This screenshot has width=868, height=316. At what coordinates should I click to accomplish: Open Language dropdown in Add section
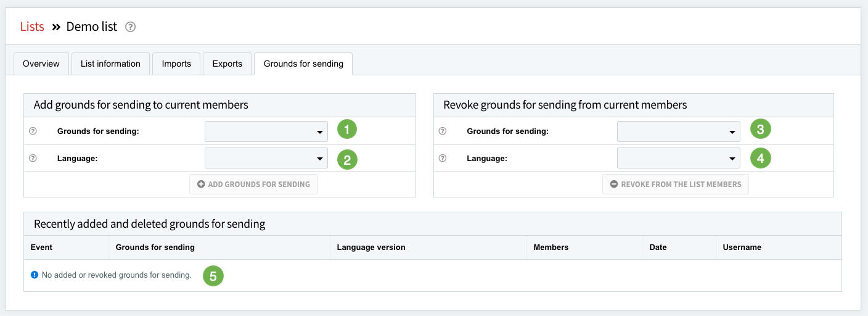tap(266, 159)
